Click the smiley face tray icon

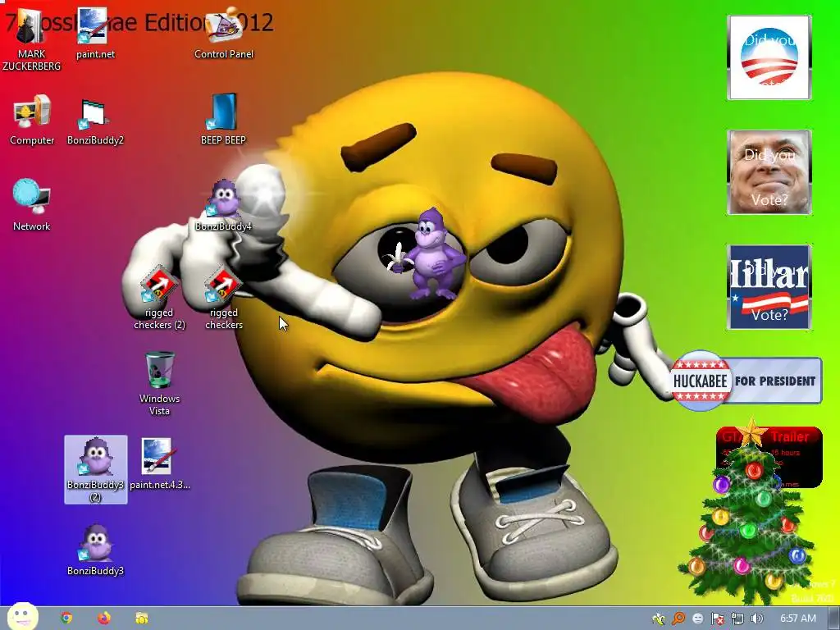coord(697,619)
